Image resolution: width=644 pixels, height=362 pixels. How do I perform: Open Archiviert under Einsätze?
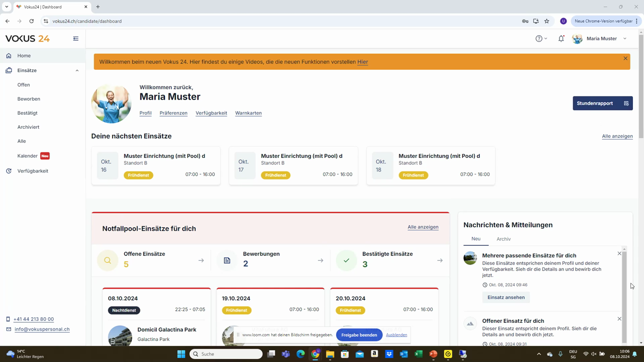pyautogui.click(x=28, y=127)
